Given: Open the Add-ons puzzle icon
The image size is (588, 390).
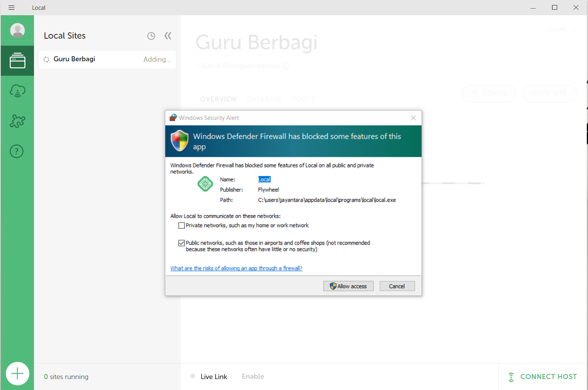Looking at the screenshot, I should [17, 121].
